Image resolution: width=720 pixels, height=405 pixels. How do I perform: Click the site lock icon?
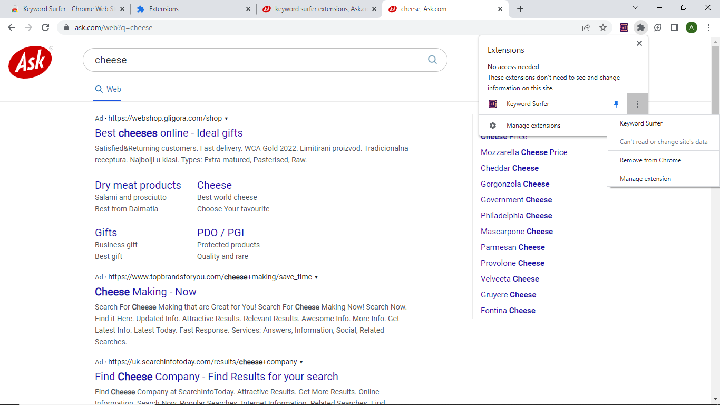(x=66, y=28)
